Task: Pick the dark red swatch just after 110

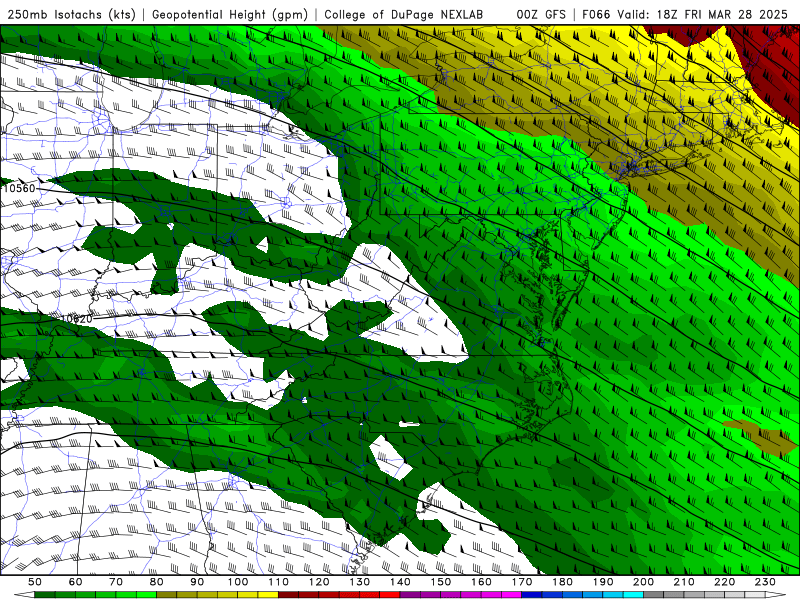Action: 288,595
